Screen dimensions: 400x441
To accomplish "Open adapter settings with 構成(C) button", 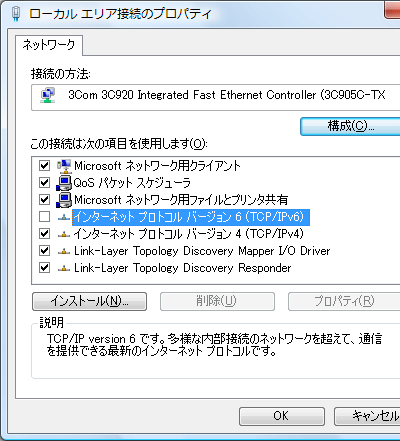I will 350,126.
